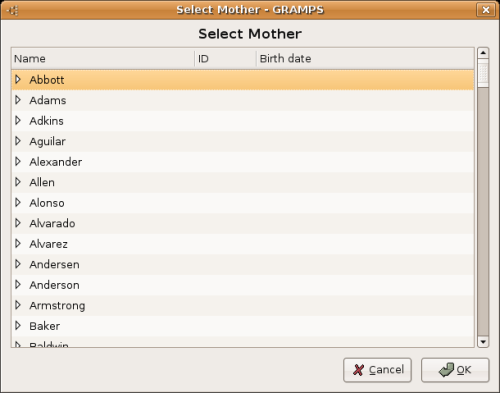Screen dimensions: 500x393
Task: Expand the Baker surname group
Action: 18,325
